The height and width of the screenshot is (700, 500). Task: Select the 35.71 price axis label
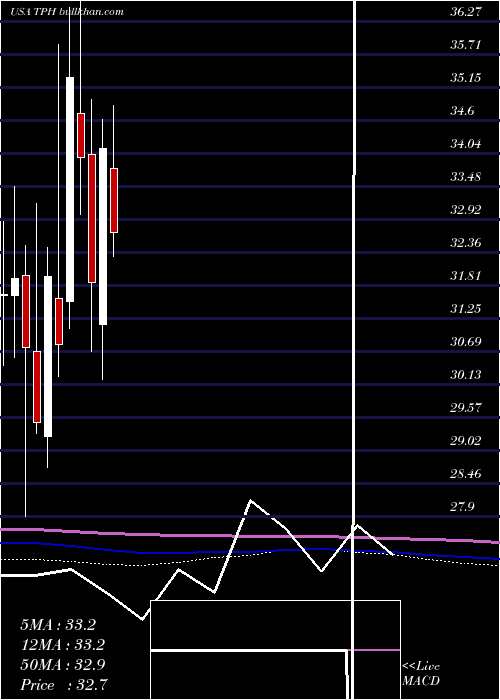(x=466, y=45)
